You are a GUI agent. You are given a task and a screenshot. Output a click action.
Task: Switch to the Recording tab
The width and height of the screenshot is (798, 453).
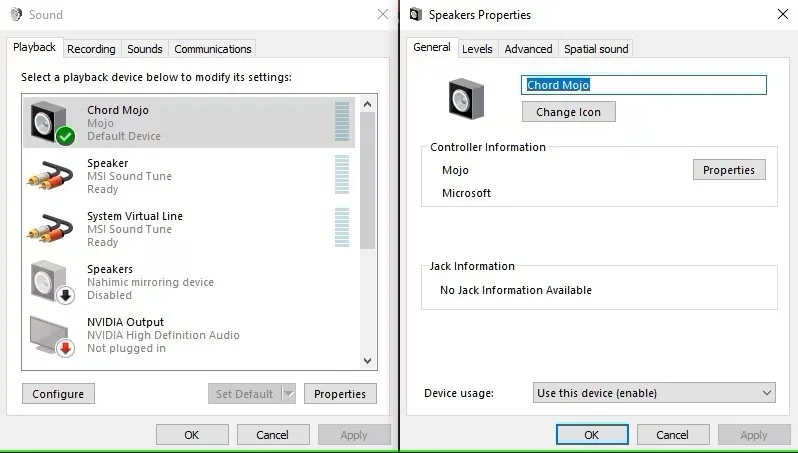[91, 49]
